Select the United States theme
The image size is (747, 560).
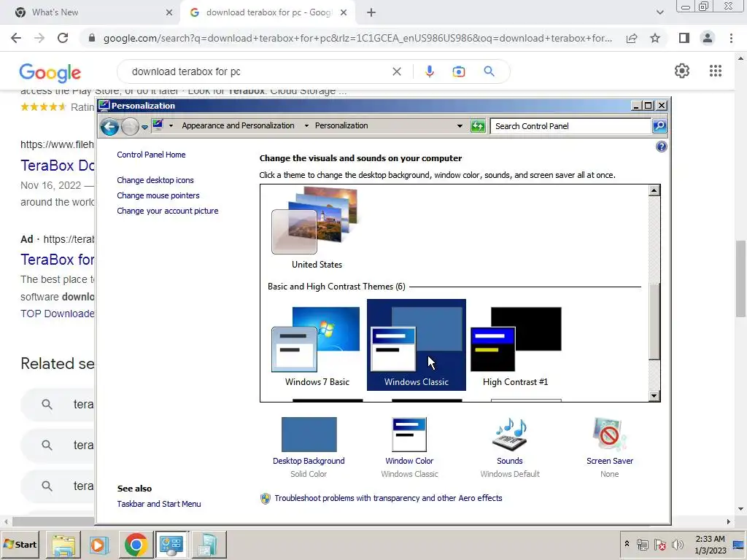(317, 228)
